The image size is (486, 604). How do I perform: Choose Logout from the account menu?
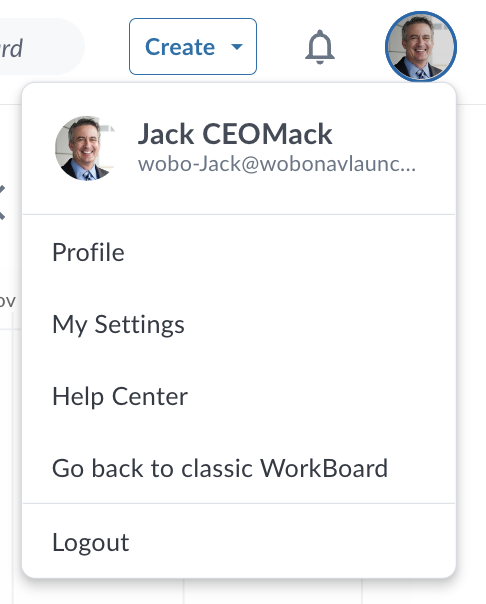click(239, 542)
